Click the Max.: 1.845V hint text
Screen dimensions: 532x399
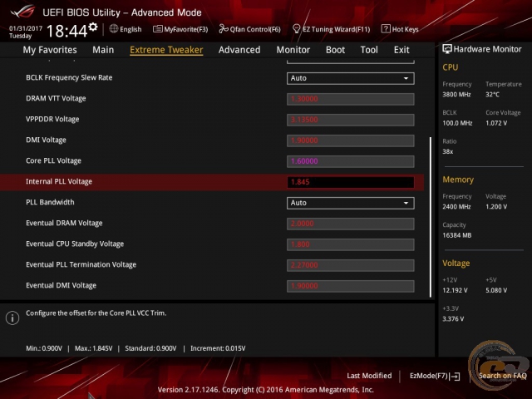[x=93, y=348]
